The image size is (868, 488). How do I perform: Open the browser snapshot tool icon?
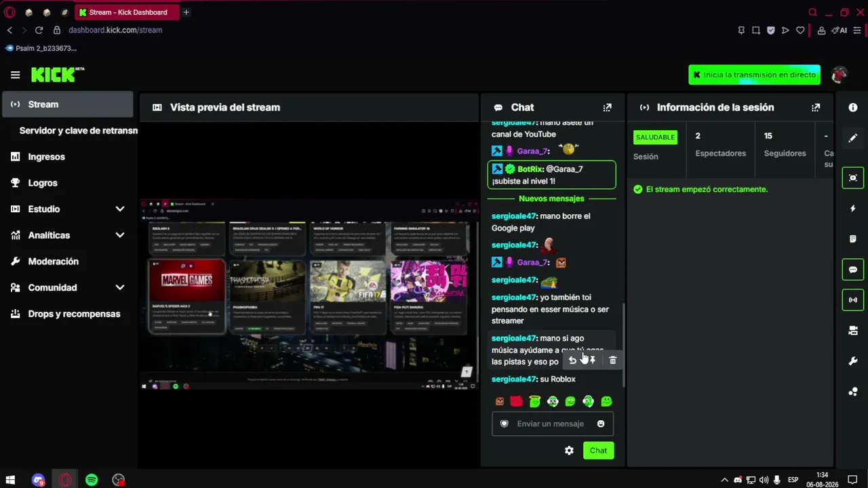point(756,30)
